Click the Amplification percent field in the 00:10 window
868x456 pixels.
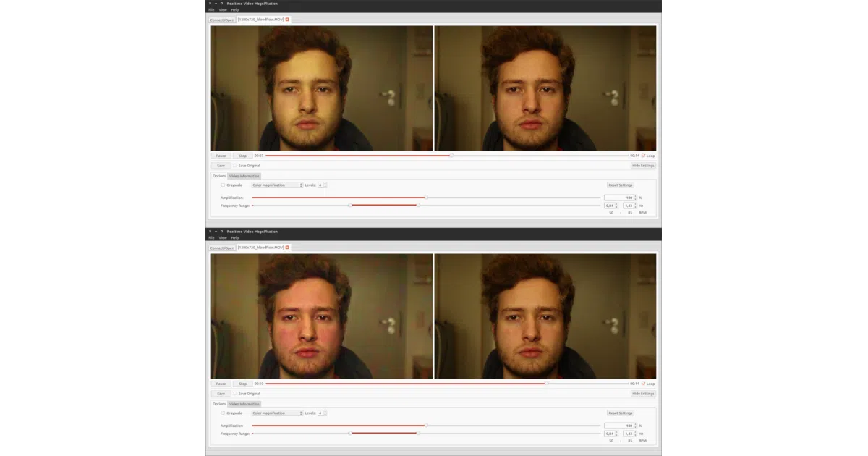pos(621,426)
